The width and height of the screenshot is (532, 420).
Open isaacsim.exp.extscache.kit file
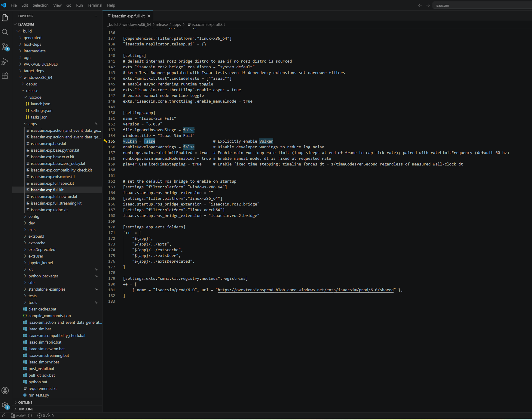point(53,177)
